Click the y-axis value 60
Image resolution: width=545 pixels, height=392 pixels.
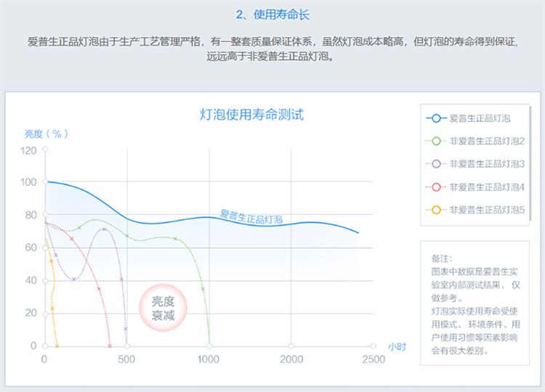(x=31, y=248)
